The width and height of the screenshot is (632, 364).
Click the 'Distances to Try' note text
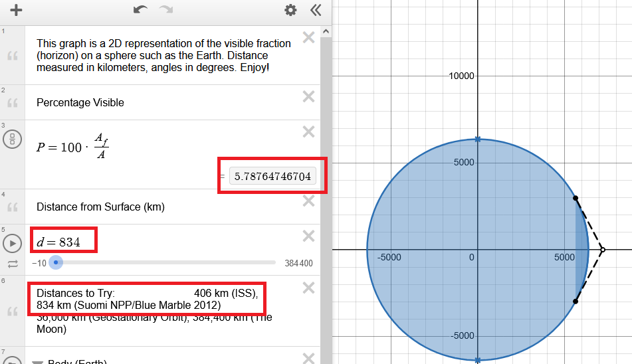tap(146, 299)
